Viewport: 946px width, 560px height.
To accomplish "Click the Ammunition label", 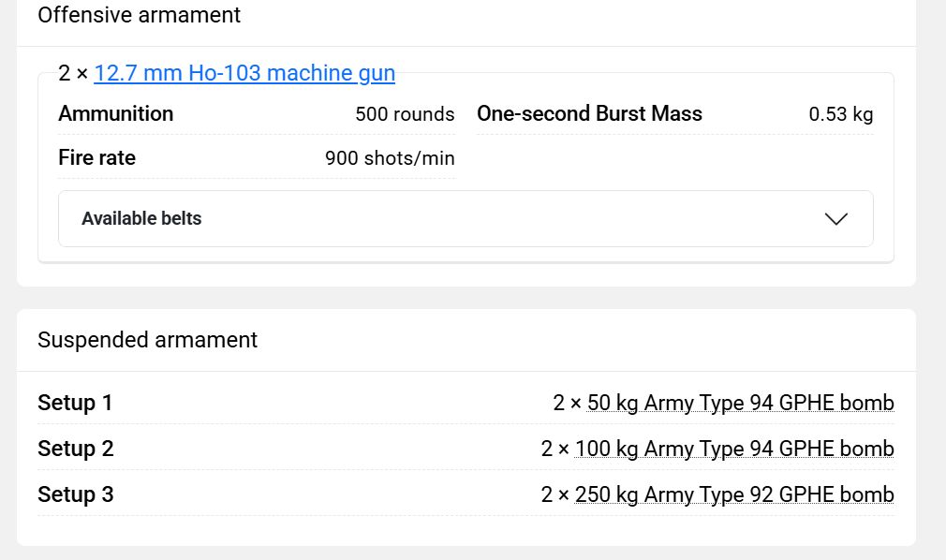I will 115,113.
